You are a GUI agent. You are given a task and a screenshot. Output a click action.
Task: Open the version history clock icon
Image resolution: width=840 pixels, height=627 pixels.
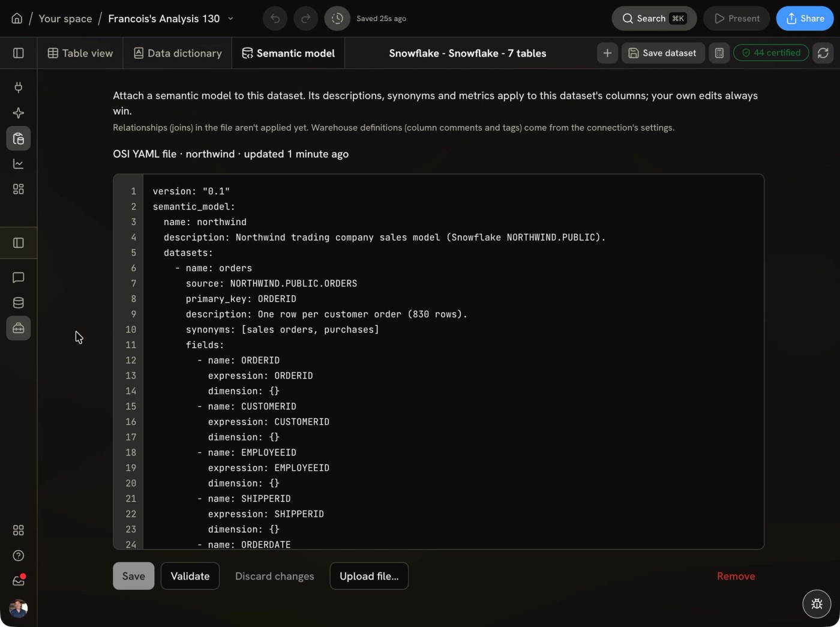pyautogui.click(x=337, y=19)
